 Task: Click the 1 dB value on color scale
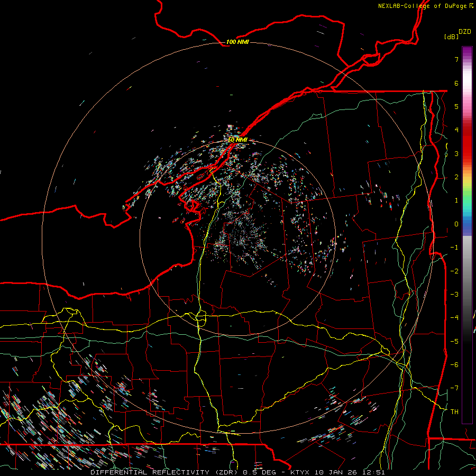456,200
